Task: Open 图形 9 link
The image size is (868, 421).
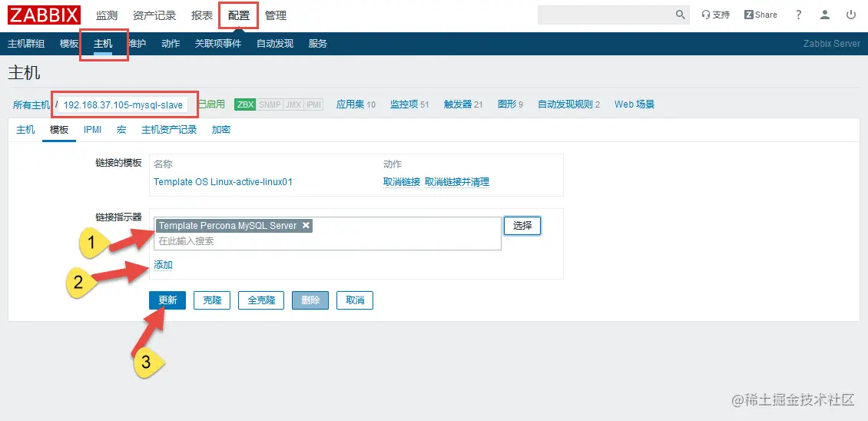Action: click(510, 104)
